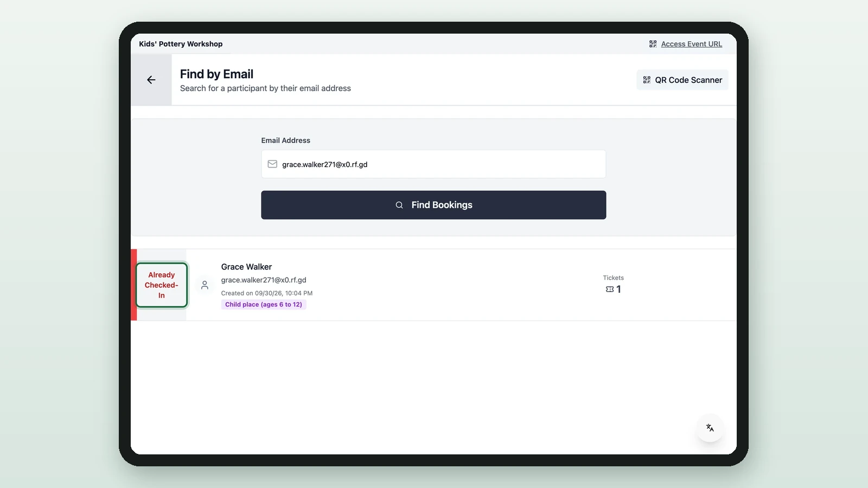Open the QR Code Scanner
Viewport: 868px width, 488px height.
[x=682, y=80]
